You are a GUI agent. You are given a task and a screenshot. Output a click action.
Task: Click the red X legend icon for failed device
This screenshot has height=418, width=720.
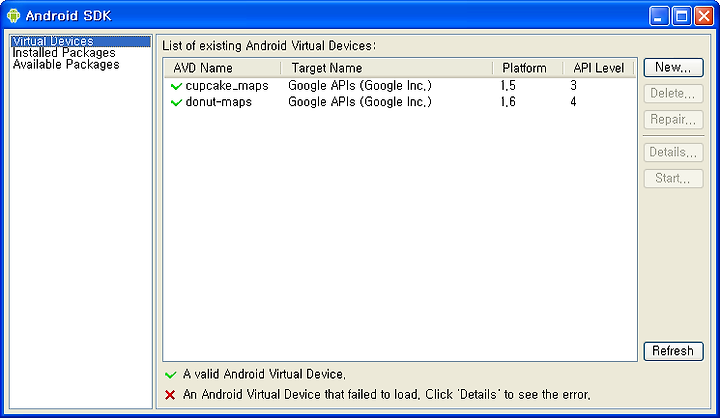(x=170, y=395)
